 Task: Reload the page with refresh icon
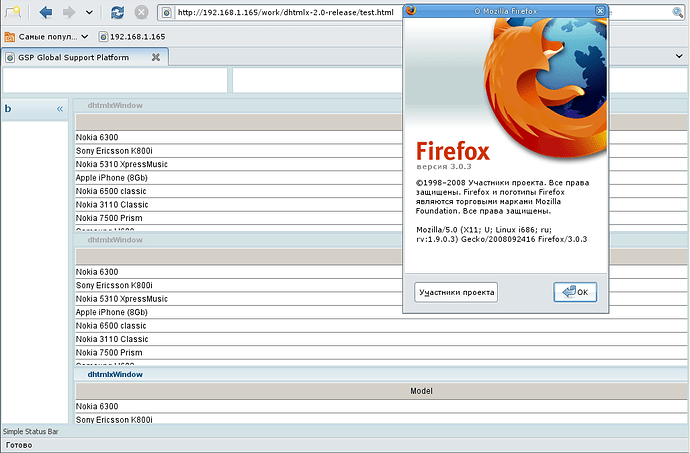click(117, 12)
